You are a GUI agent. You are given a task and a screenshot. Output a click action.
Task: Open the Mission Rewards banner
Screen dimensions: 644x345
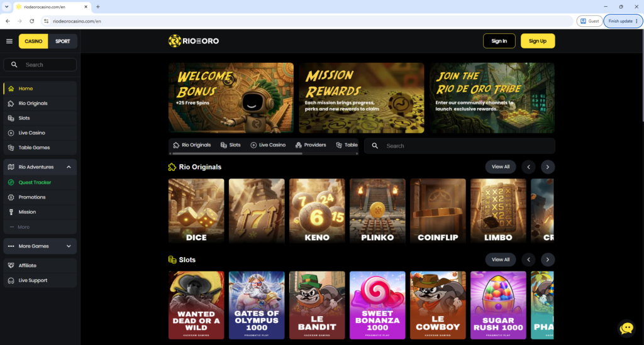tap(362, 97)
